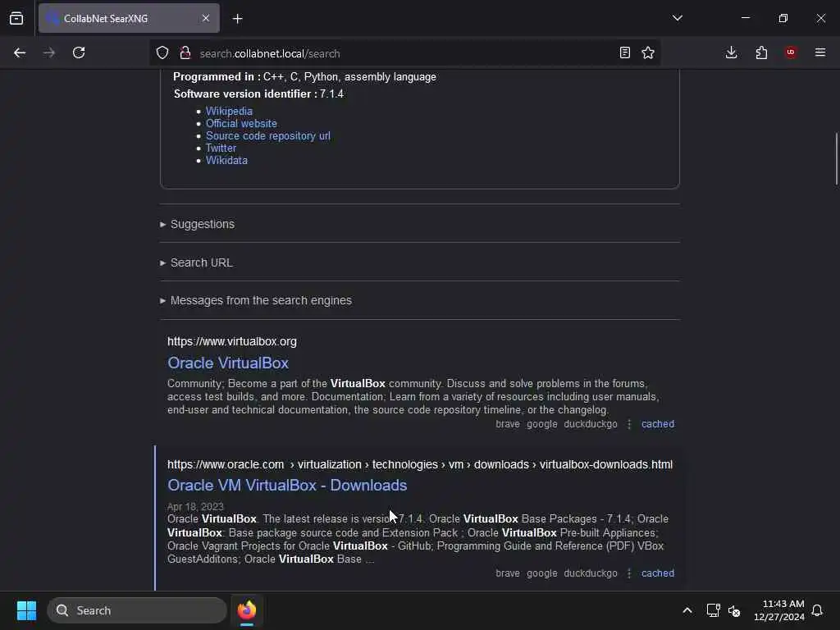
Task: Click the taskbar Search box
Action: pyautogui.click(x=137, y=610)
